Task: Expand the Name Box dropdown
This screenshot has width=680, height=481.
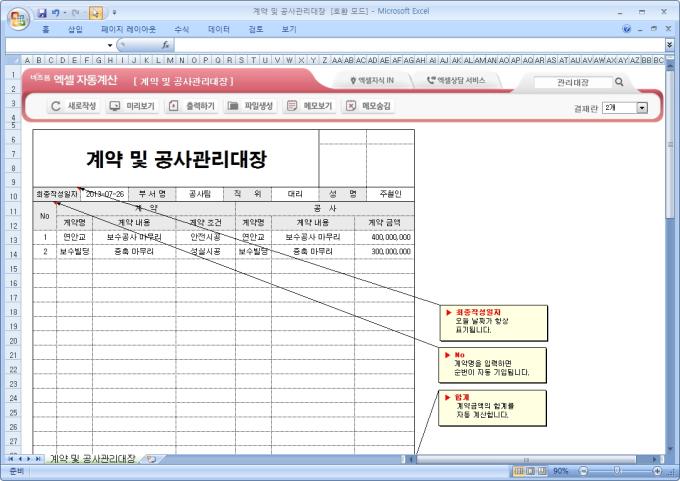Action: click(110, 45)
